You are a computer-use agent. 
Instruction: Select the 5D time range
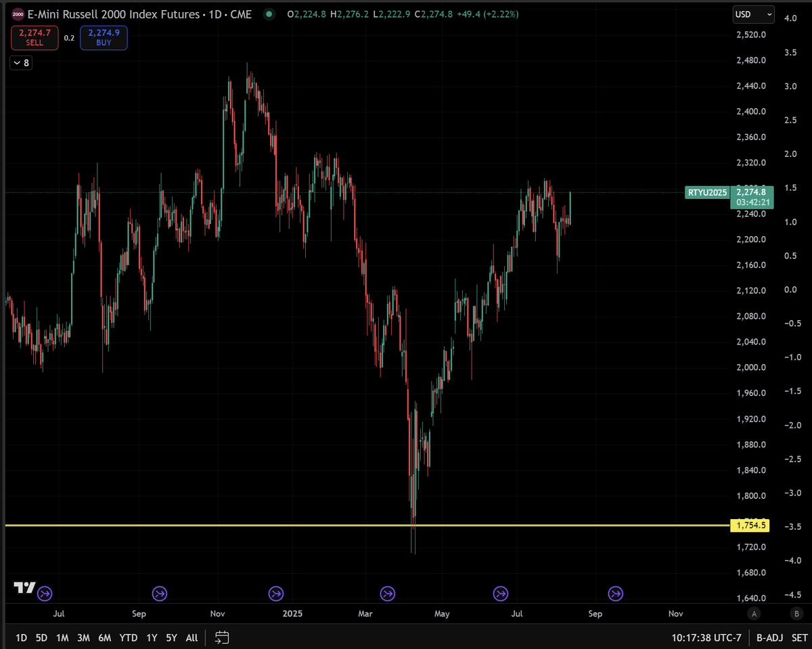click(x=42, y=637)
